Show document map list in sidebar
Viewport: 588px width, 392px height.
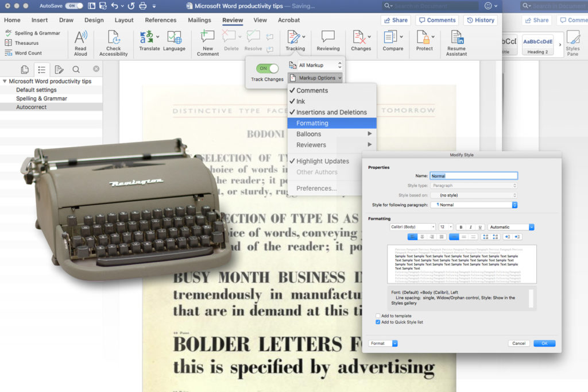[41, 70]
